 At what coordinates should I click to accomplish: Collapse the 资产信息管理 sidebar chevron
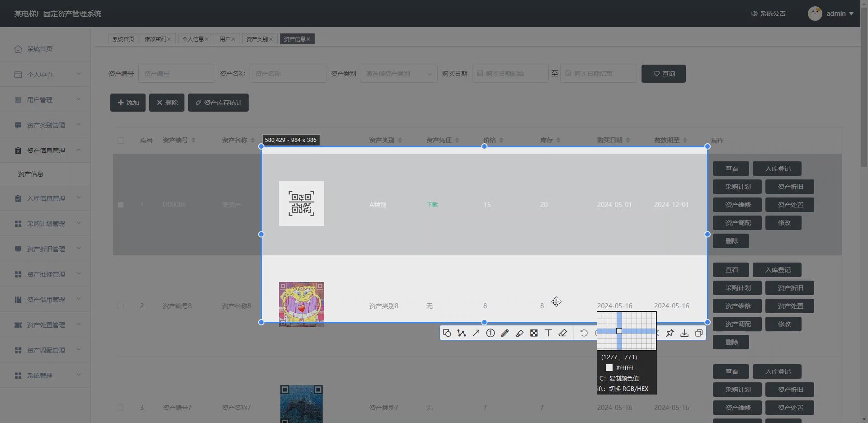pos(78,150)
